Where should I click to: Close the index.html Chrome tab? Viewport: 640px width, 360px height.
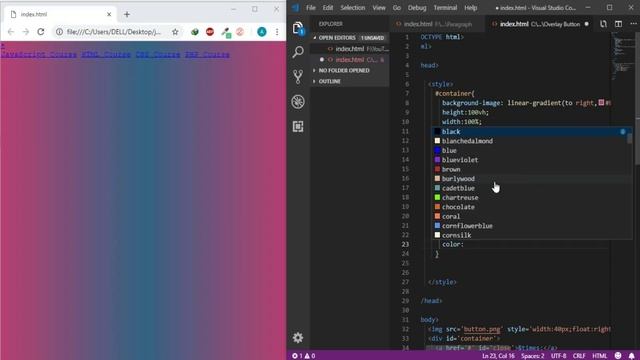tap(109, 14)
